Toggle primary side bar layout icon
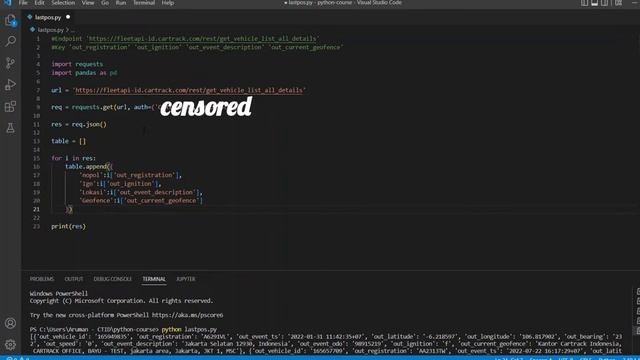 (x=584, y=3)
